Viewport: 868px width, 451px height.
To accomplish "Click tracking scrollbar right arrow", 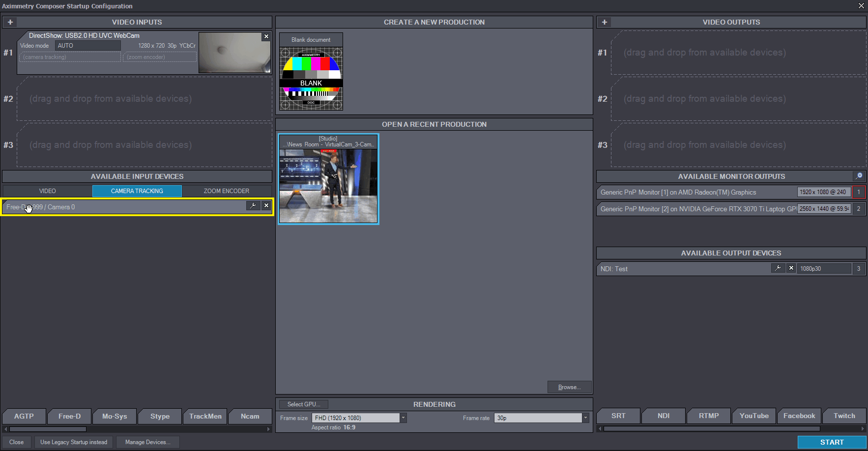I will [269, 429].
